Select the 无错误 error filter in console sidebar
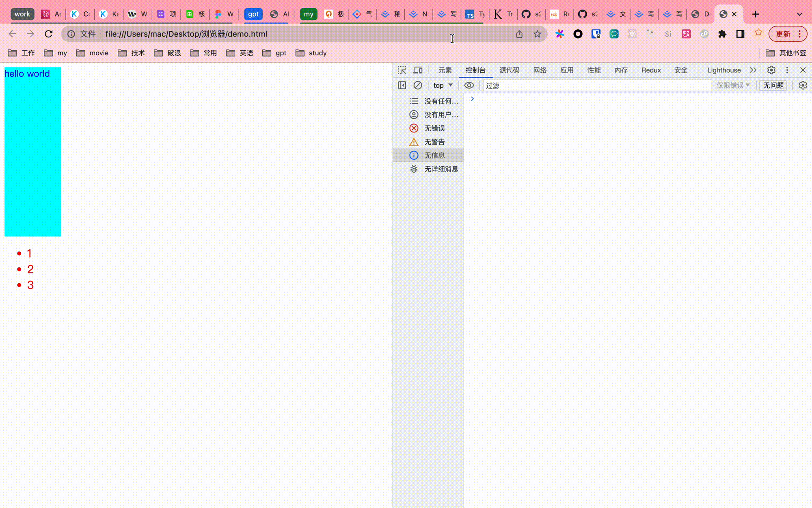 (x=434, y=128)
